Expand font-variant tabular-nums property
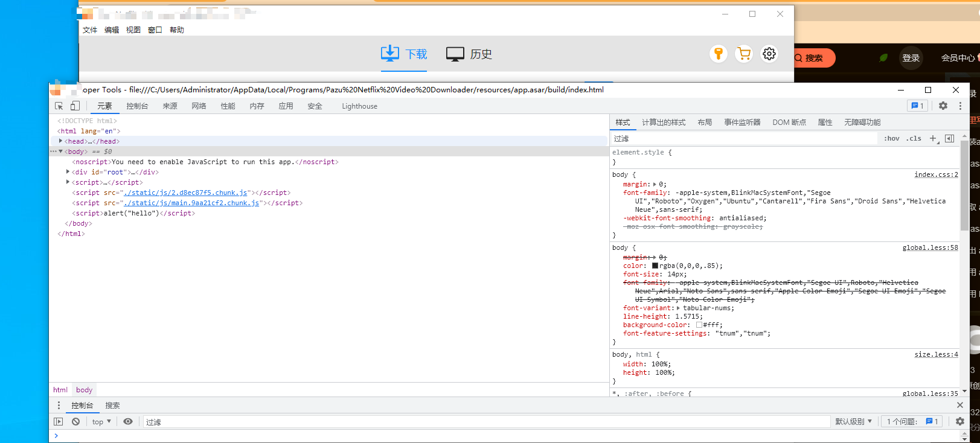980x443 pixels. click(x=678, y=308)
